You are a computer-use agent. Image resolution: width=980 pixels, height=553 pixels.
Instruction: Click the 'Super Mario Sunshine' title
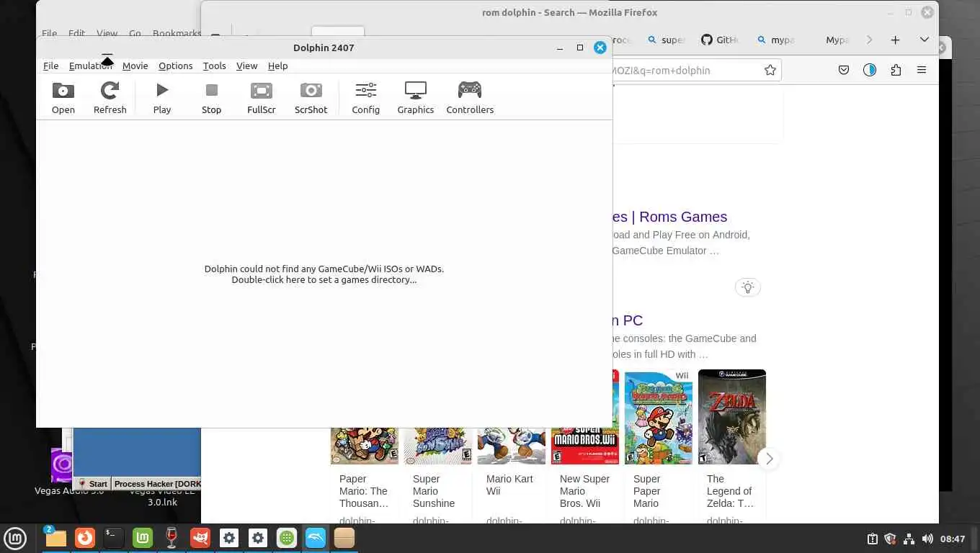click(434, 491)
